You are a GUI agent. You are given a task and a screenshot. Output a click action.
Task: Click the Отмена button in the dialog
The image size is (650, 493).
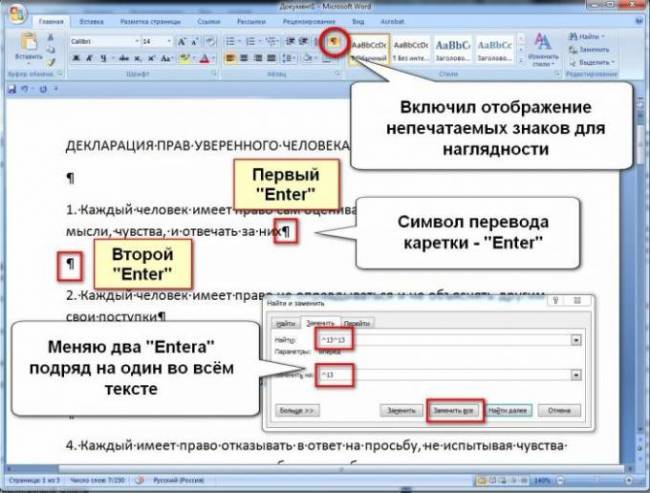559,411
